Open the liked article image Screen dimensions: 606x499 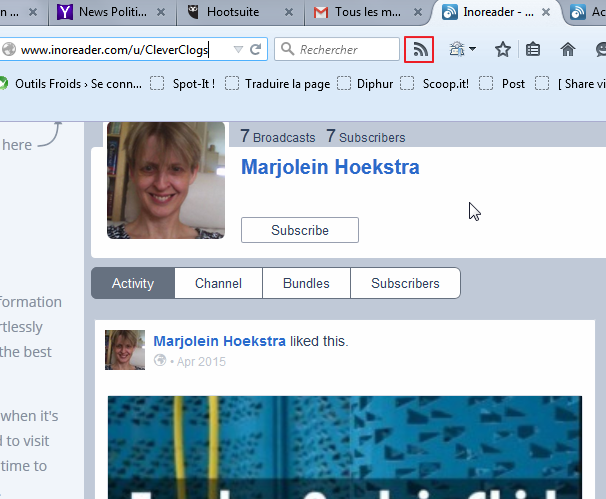click(345, 447)
